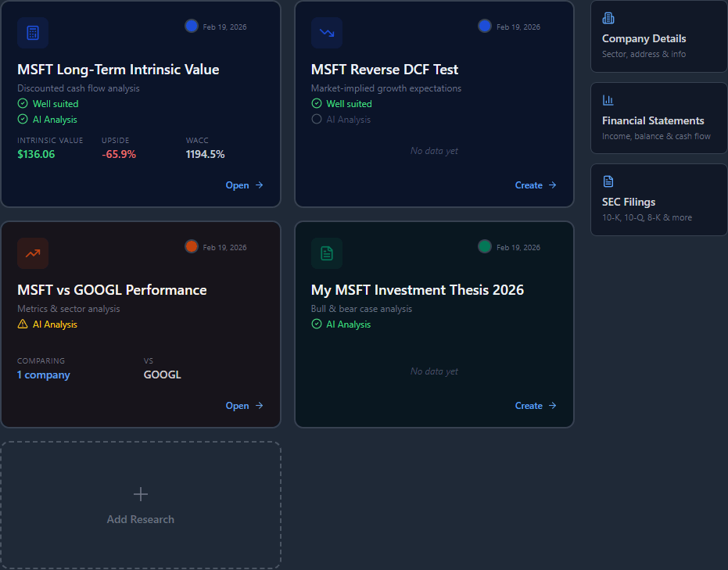Click the calculator icon on Intrinsic Value card
The height and width of the screenshot is (570, 728).
click(x=33, y=33)
